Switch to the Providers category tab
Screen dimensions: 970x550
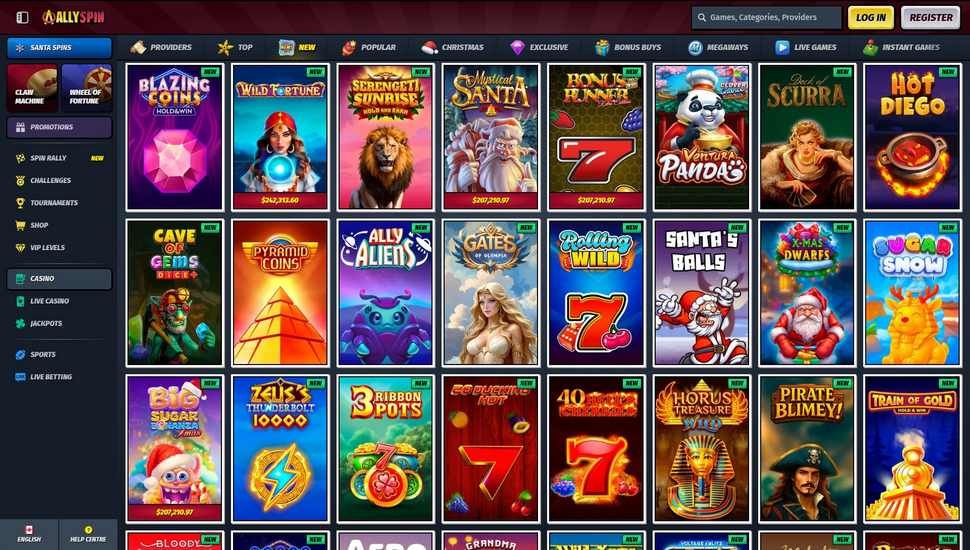[x=161, y=47]
